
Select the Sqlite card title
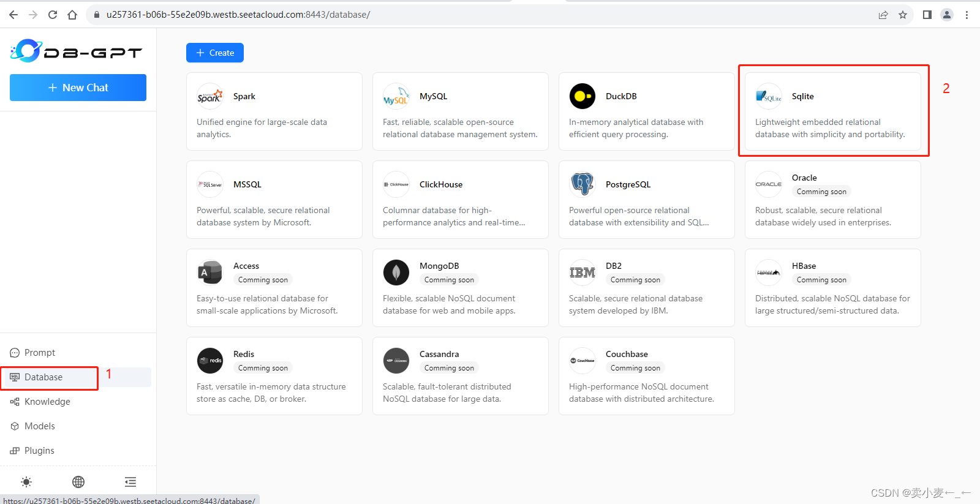pos(802,96)
